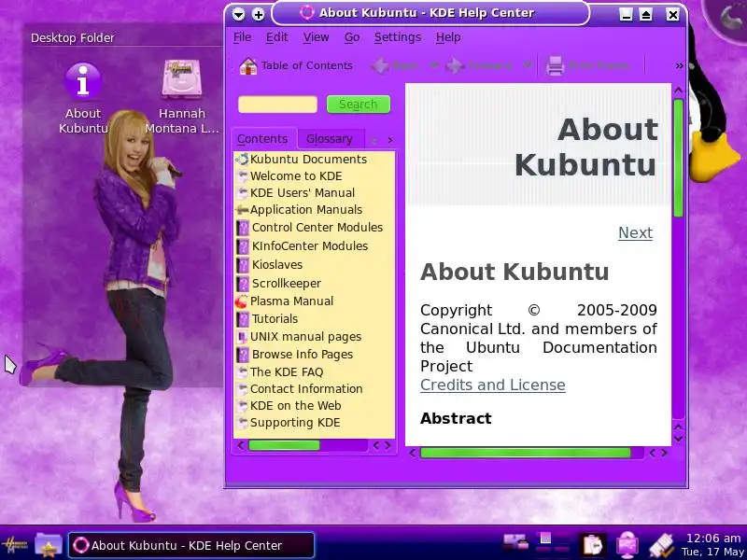
Task: Expand the toolbar overflow chevron
Action: tap(679, 65)
